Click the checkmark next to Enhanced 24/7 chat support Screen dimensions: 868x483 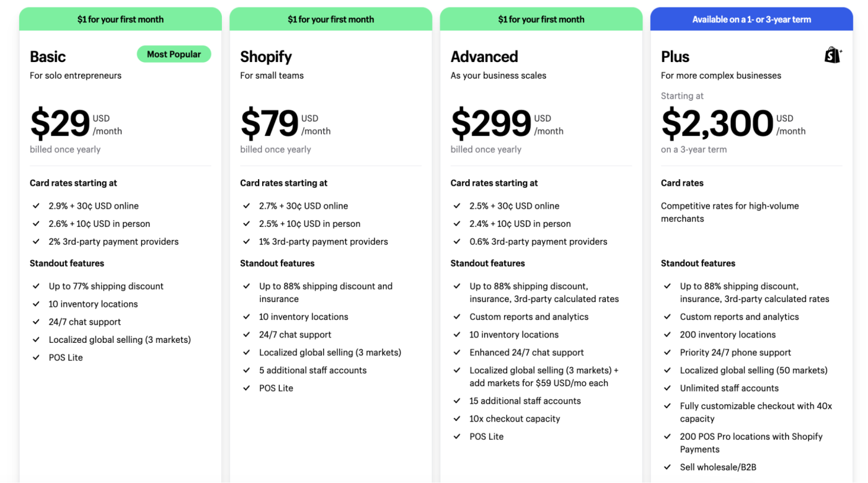click(x=457, y=352)
